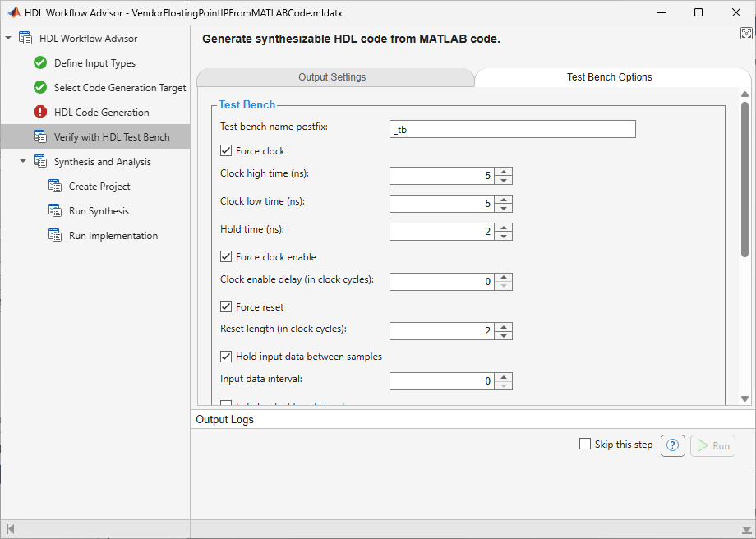Click the Test bench name postfix field

513,129
